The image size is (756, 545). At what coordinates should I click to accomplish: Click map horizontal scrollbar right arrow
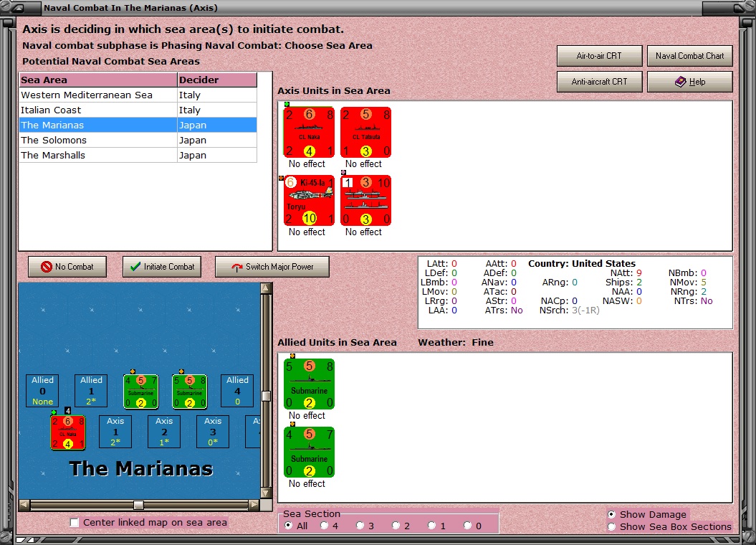tap(254, 505)
